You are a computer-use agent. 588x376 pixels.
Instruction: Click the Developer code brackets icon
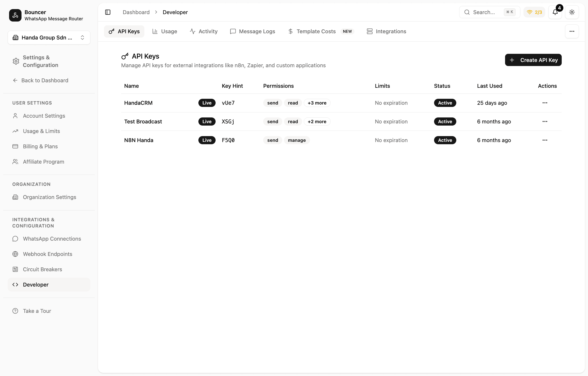pos(15,285)
